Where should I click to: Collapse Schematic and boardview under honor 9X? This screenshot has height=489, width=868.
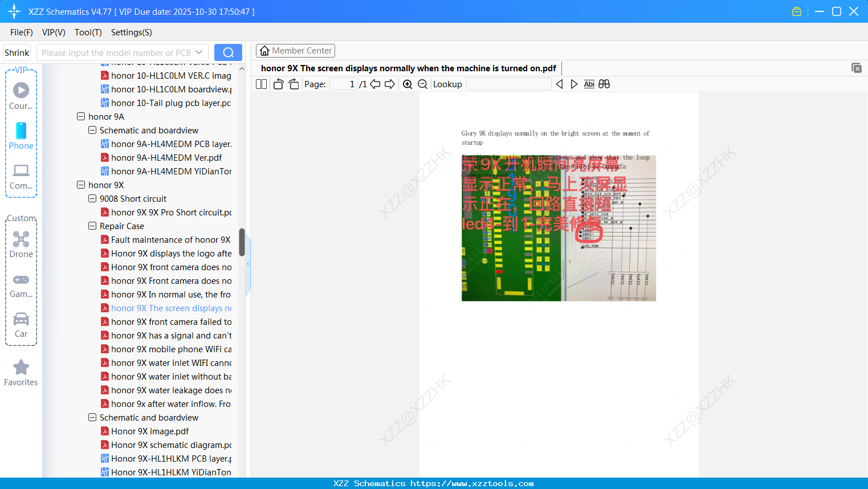tap(92, 417)
